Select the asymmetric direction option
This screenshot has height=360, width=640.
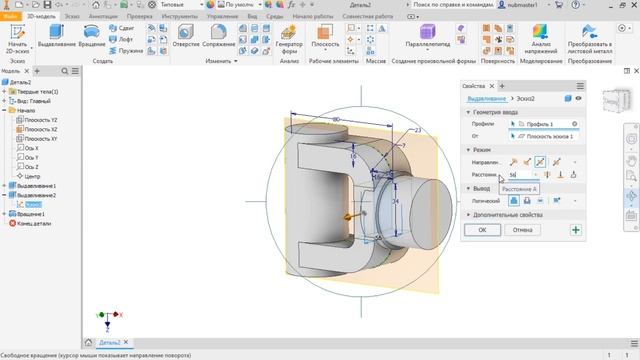pyautogui.click(x=556, y=162)
